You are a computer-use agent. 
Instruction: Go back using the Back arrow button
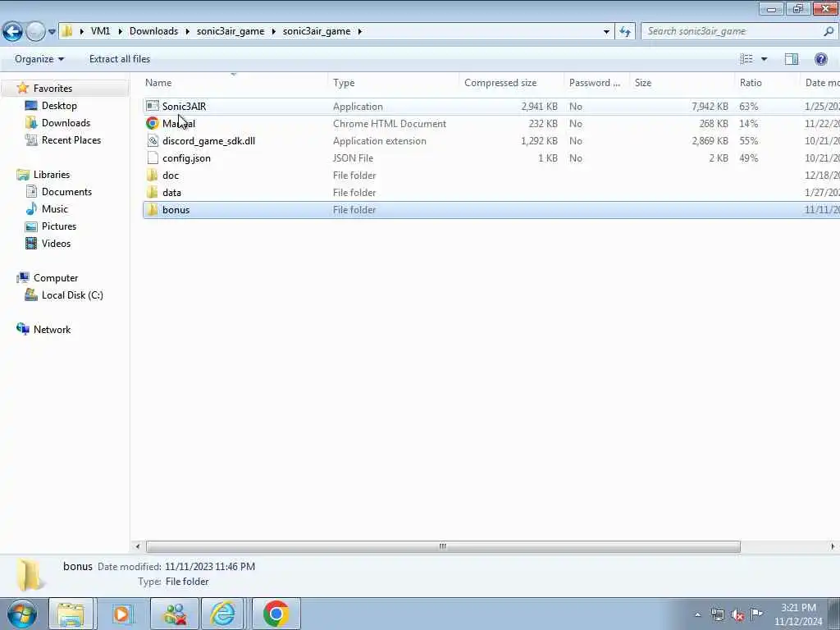pyautogui.click(x=12, y=32)
